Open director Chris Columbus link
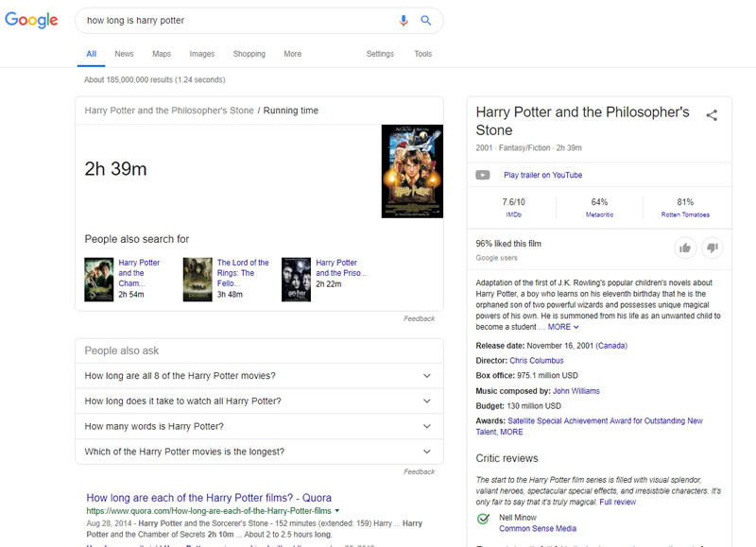Screen dimensions: 756x547 pyautogui.click(x=537, y=361)
